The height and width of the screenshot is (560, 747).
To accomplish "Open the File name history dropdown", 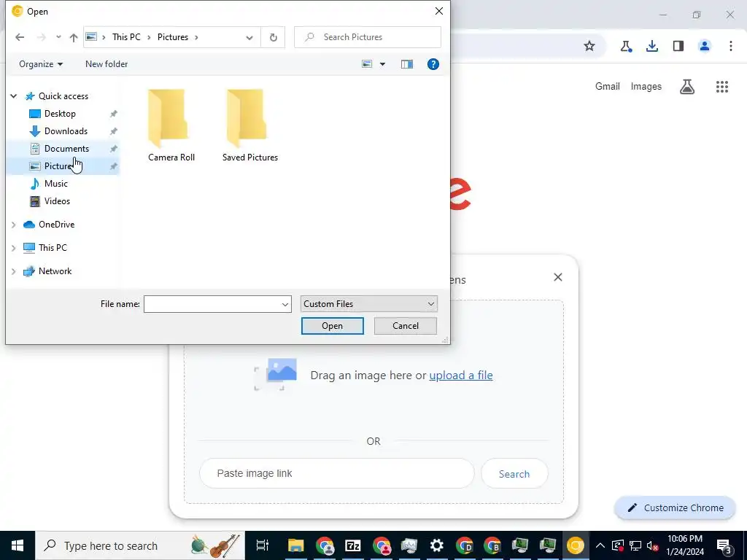I will [285, 304].
